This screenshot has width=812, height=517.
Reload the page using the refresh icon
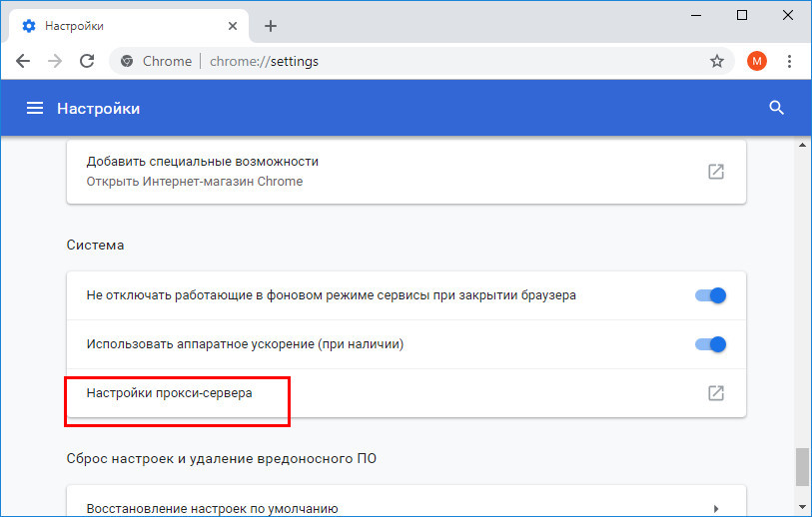click(x=87, y=61)
